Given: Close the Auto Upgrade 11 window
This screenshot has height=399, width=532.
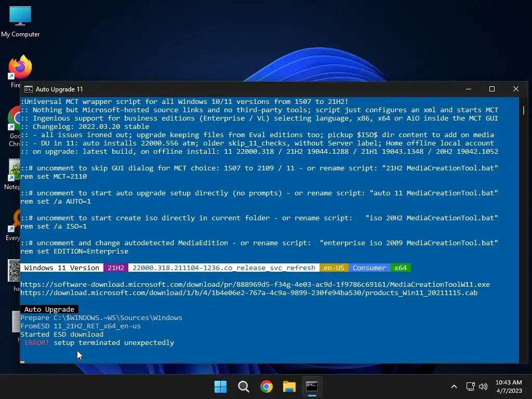Looking at the screenshot, I should pos(516,89).
